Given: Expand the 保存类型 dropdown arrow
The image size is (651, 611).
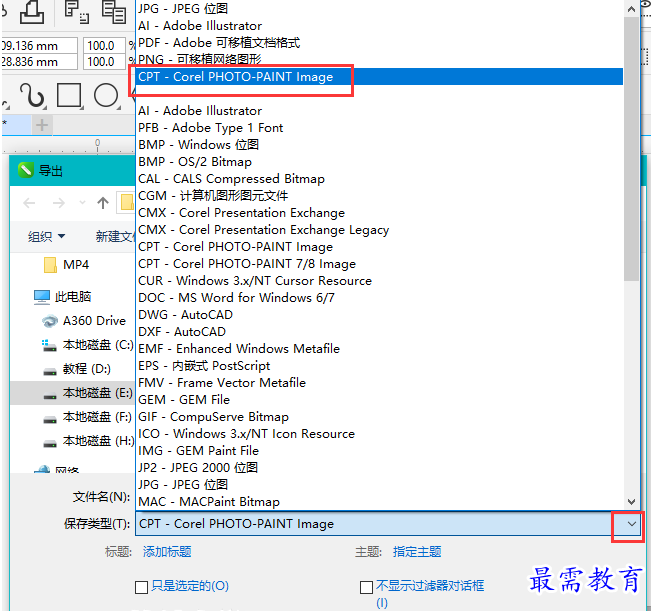Looking at the screenshot, I should point(631,524).
